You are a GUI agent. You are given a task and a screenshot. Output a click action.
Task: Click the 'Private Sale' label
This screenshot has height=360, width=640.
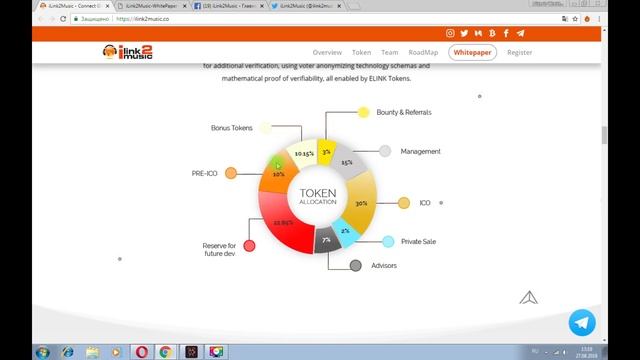418,242
